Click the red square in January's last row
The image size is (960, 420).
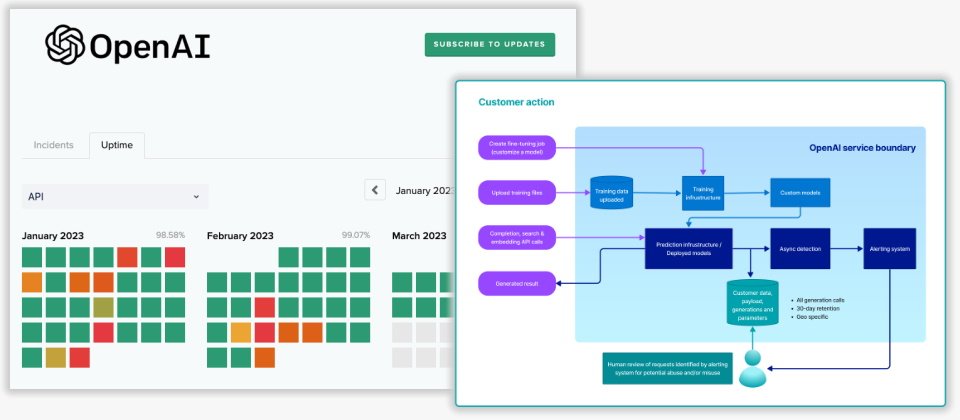pyautogui.click(x=80, y=358)
